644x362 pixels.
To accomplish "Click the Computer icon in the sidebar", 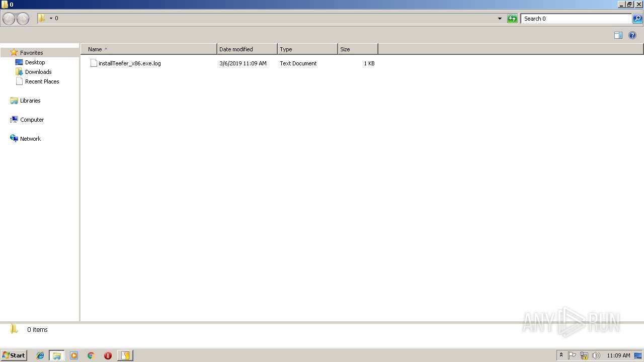I will (14, 120).
